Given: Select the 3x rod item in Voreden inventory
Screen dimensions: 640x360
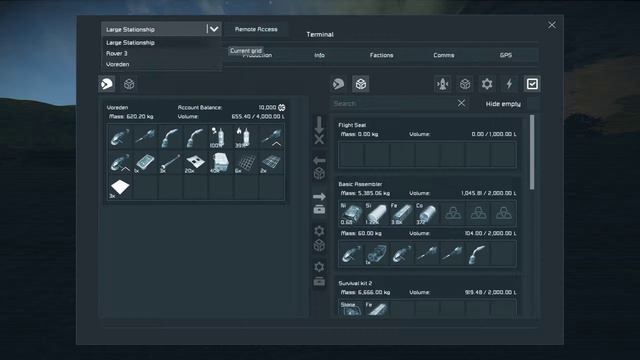Looking at the screenshot, I should [x=170, y=162].
